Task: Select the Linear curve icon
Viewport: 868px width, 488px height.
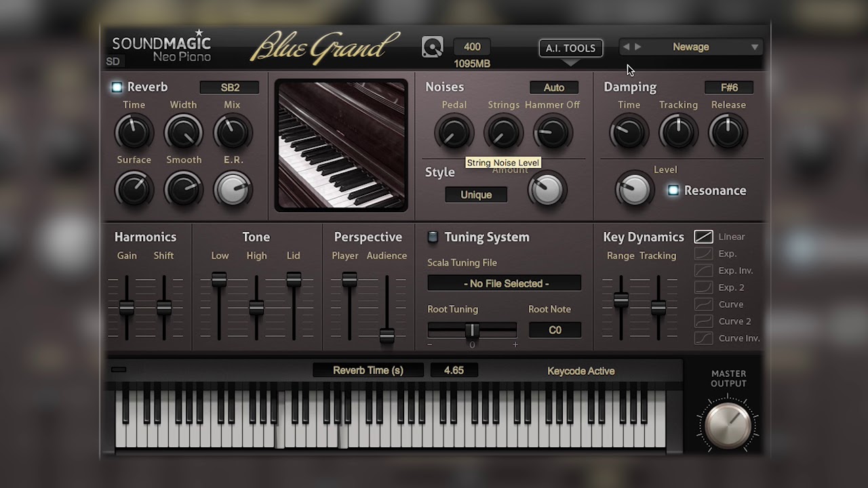Action: (x=703, y=237)
